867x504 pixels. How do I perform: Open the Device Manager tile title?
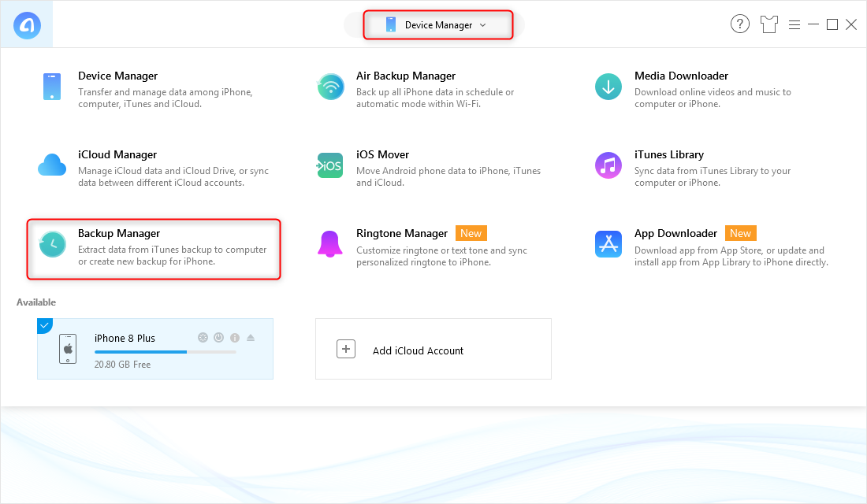point(117,76)
